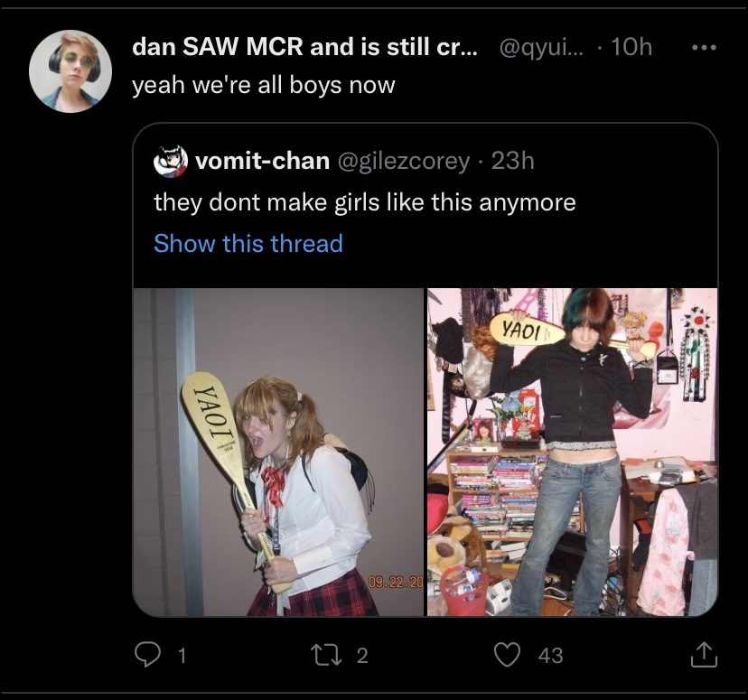The image size is (748, 700).
Task: Open dan's round profile avatar
Action: pyautogui.click(x=70, y=71)
